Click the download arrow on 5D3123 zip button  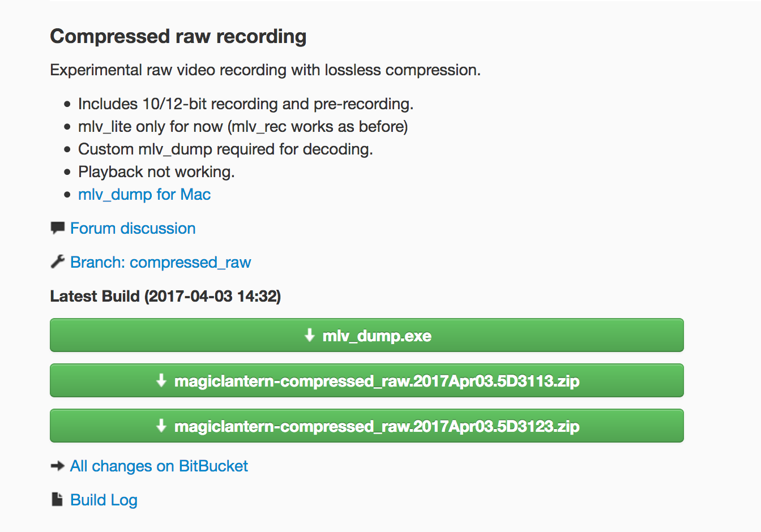(161, 426)
